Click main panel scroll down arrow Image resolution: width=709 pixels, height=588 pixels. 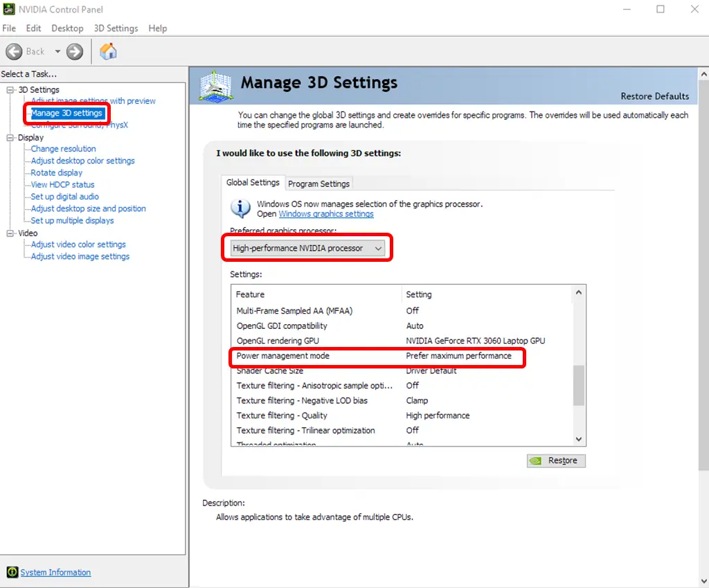[704, 581]
